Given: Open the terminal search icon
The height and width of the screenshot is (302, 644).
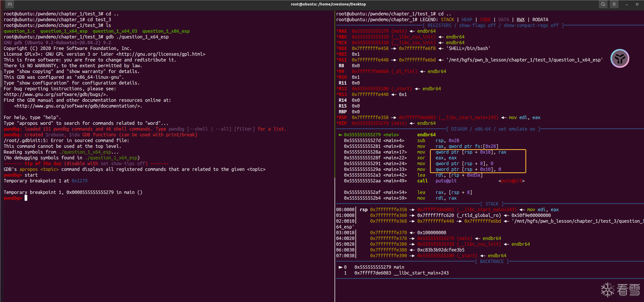Looking at the screenshot, I should click(x=603, y=4).
